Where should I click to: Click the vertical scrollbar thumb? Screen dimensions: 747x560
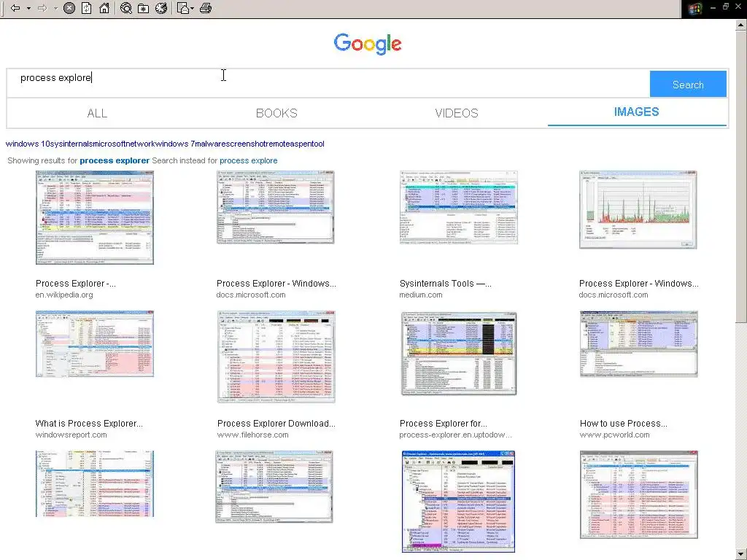[741, 176]
